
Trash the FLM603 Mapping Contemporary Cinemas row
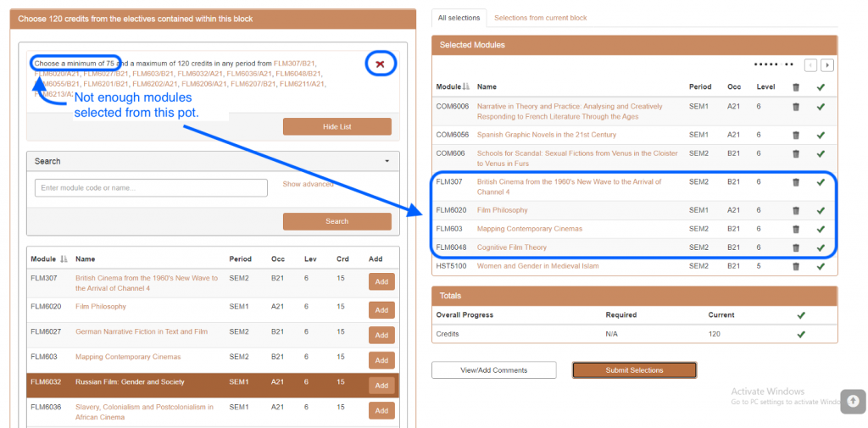(x=795, y=229)
